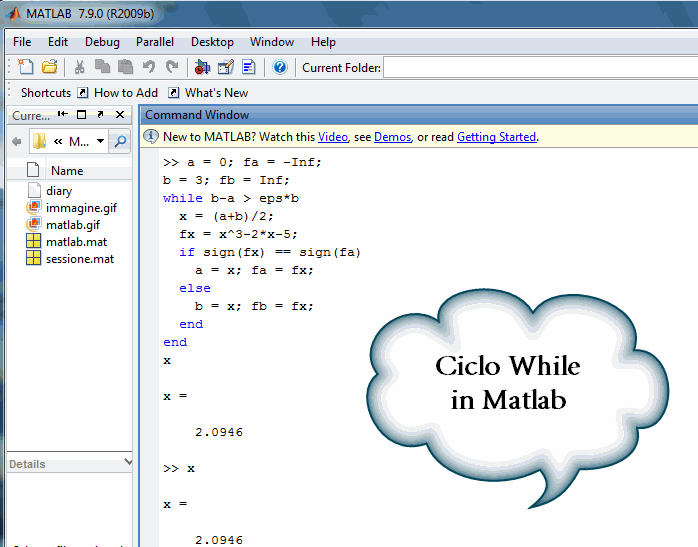Click the 'if sign(fx) == sign(fa)' line
Screen dimensions: 698x547
click(270, 252)
